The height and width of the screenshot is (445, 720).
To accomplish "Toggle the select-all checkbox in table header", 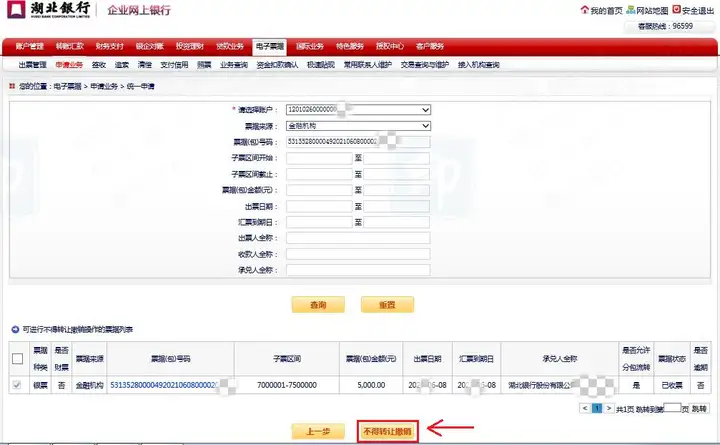I will point(17,359).
